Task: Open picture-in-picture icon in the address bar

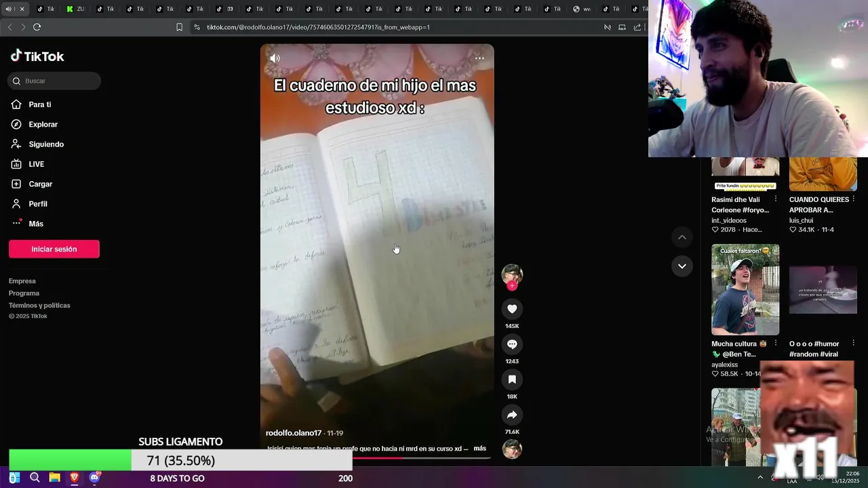Action: click(x=623, y=27)
